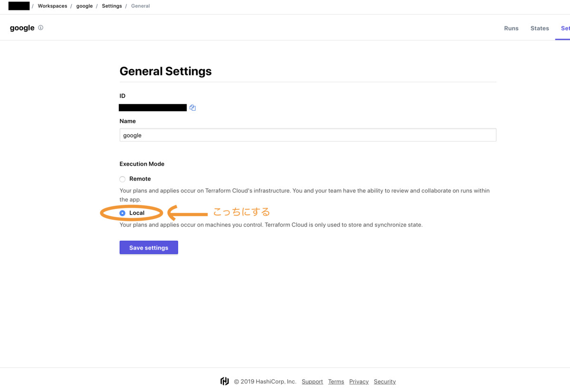Click the General breadcrumb item

tap(140, 6)
